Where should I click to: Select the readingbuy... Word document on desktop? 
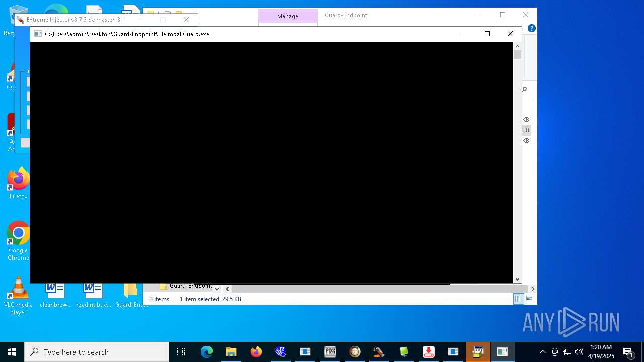pos(94,295)
